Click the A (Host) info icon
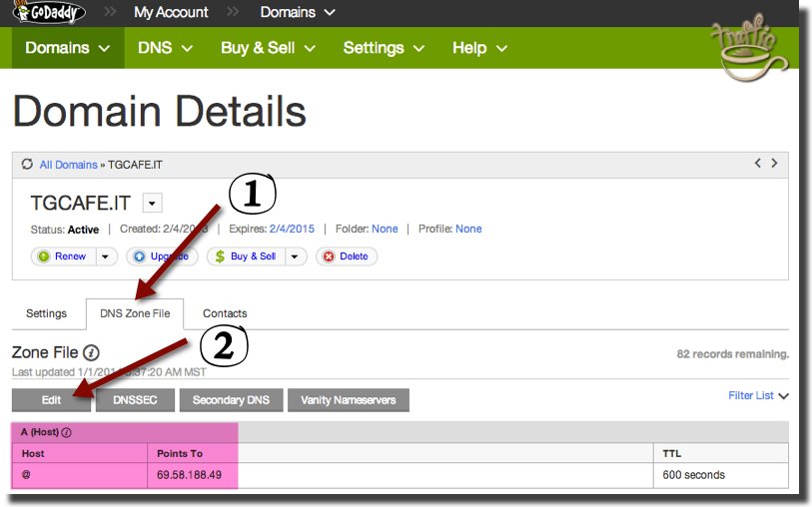Viewport: 812px width, 507px height. (67, 432)
